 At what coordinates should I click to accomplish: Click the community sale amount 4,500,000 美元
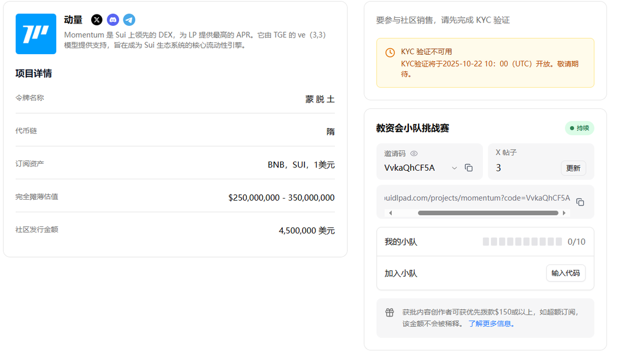click(x=306, y=231)
